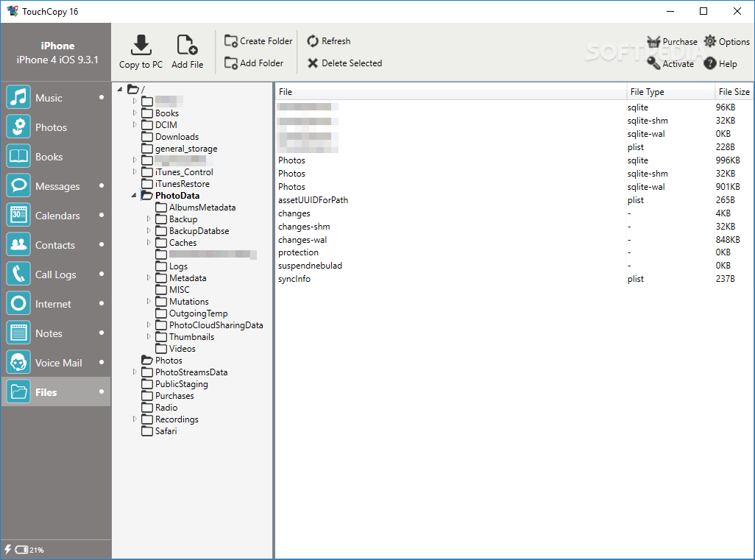755x560 pixels.
Task: Click the Delete Selected X icon
Action: [313, 63]
